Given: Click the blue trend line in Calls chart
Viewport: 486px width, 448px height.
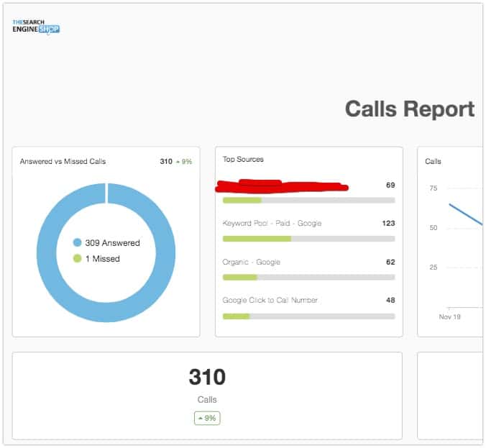Looking at the screenshot, I should (x=466, y=214).
